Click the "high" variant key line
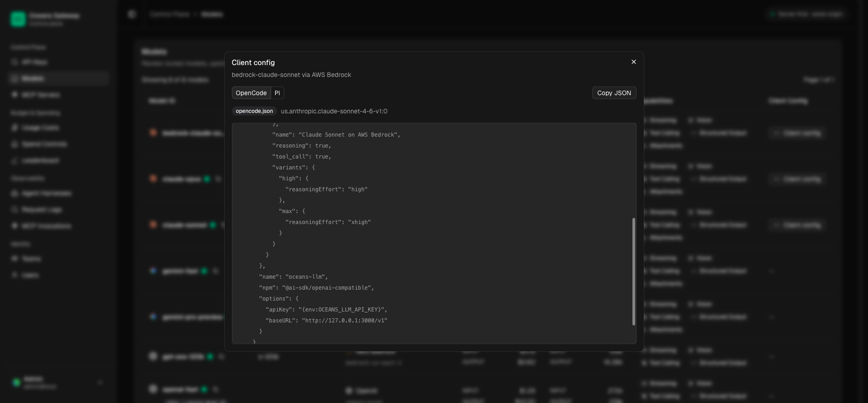The image size is (868, 403). [x=293, y=179]
